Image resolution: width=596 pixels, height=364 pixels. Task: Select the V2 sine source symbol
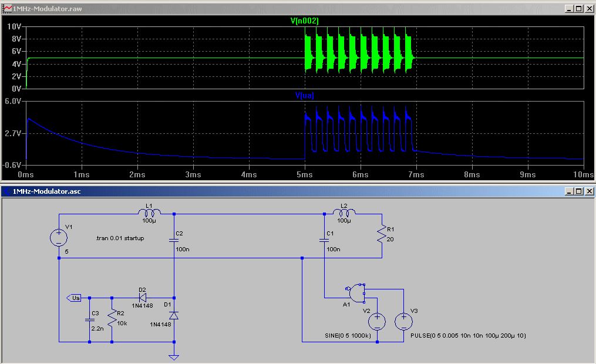click(376, 321)
